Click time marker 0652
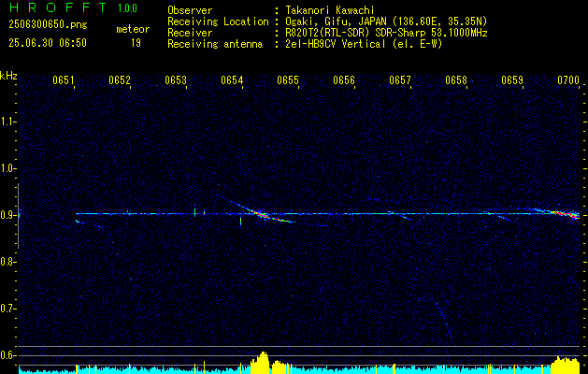Viewport: 588px width, 374px height. pos(120,80)
